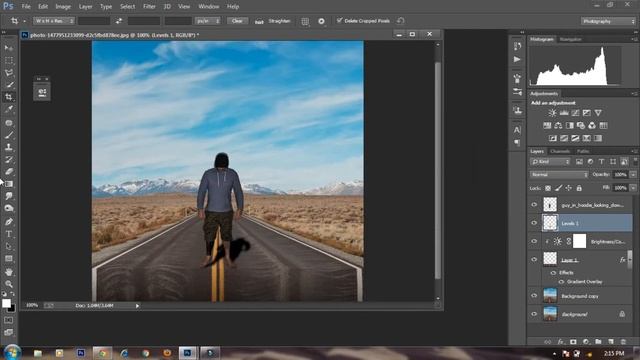This screenshot has height=360, width=640.
Task: Open the W x H x Res preset dropdown
Action: [53, 21]
